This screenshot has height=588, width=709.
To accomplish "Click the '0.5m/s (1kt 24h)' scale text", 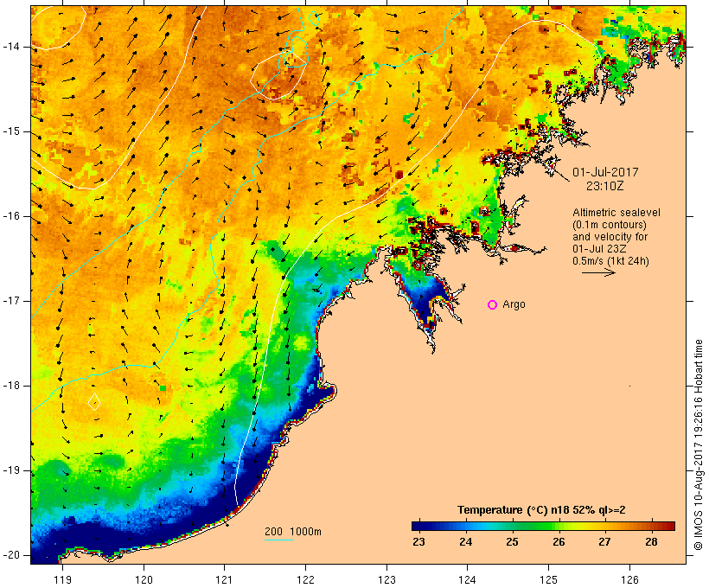I will (x=610, y=261).
